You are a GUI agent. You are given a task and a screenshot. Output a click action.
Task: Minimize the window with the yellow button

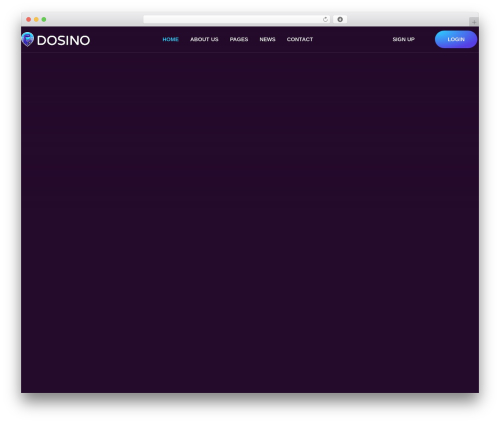click(x=36, y=19)
